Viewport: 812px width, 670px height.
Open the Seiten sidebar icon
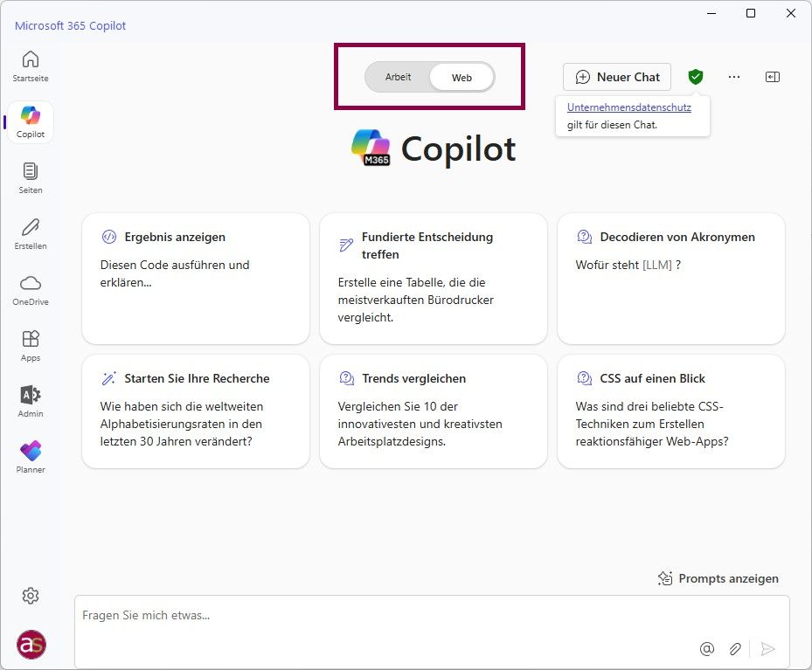pyautogui.click(x=31, y=176)
